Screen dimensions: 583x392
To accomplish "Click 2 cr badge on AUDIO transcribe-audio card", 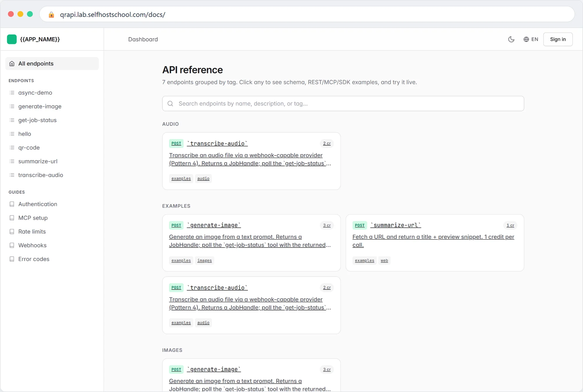I will pos(327,143).
